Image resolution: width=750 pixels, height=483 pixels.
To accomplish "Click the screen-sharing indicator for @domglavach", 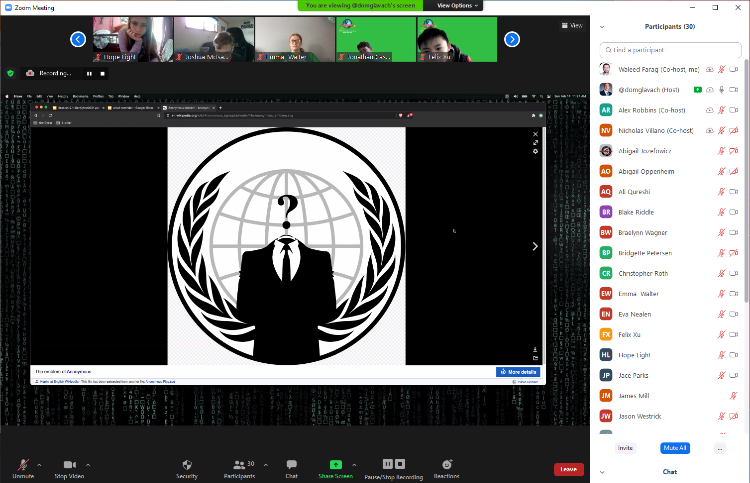I will tap(698, 89).
